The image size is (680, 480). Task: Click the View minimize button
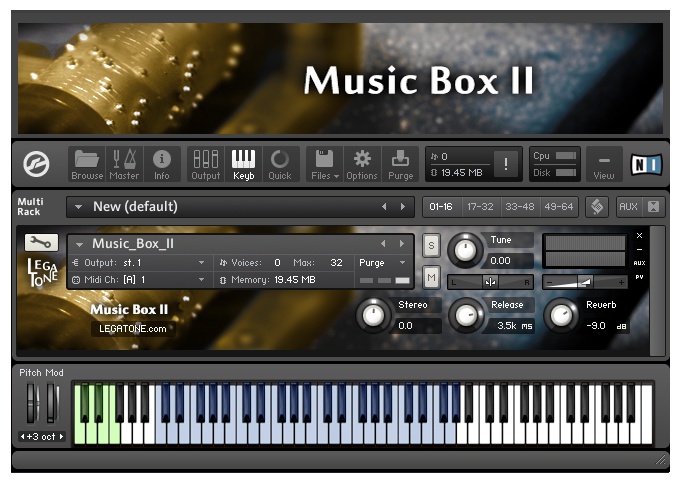604,164
